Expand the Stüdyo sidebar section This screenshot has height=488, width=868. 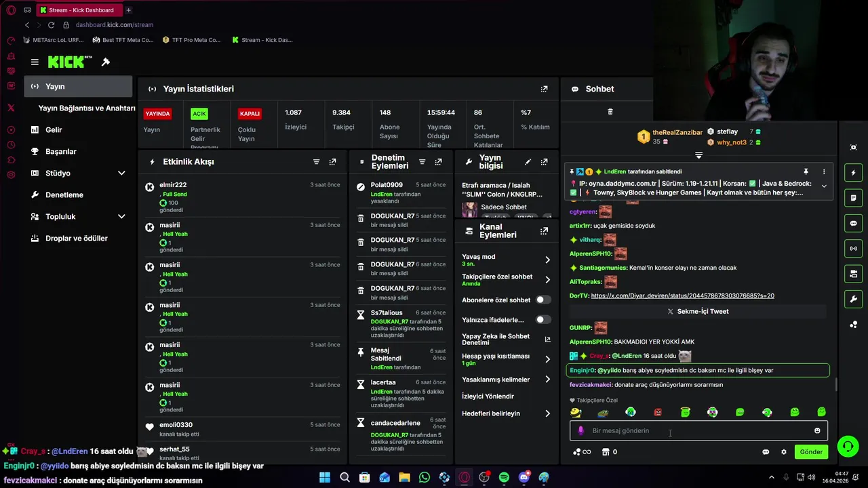pyautogui.click(x=121, y=174)
